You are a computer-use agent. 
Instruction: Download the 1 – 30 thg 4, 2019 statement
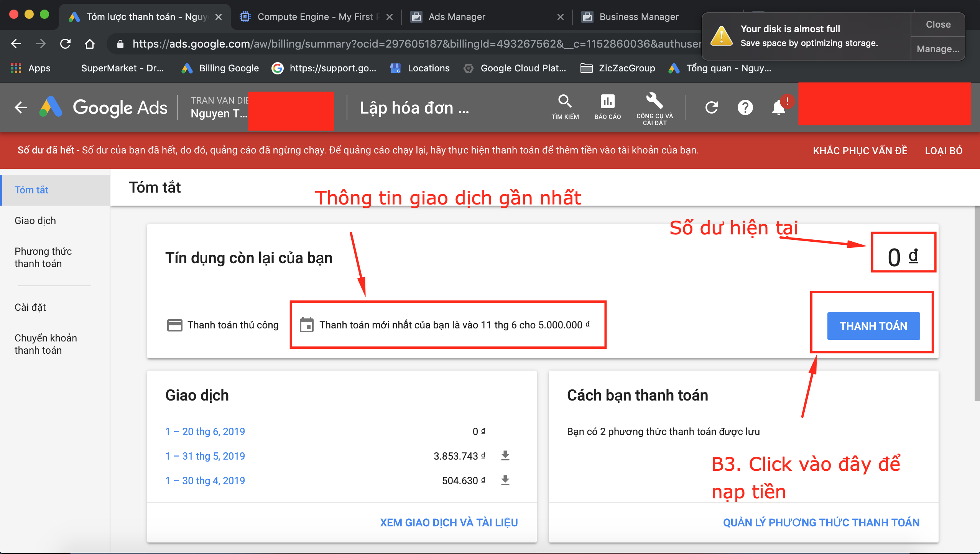coord(505,480)
